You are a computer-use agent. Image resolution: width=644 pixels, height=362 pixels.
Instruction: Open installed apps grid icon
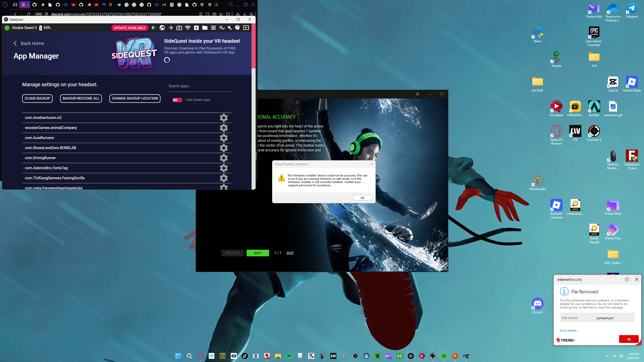[x=213, y=28]
